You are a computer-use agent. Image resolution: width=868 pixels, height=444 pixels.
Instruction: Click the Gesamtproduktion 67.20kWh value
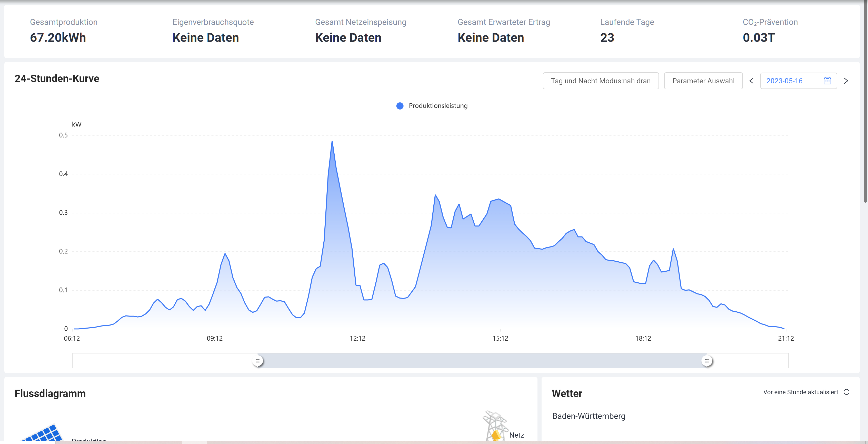tap(58, 38)
